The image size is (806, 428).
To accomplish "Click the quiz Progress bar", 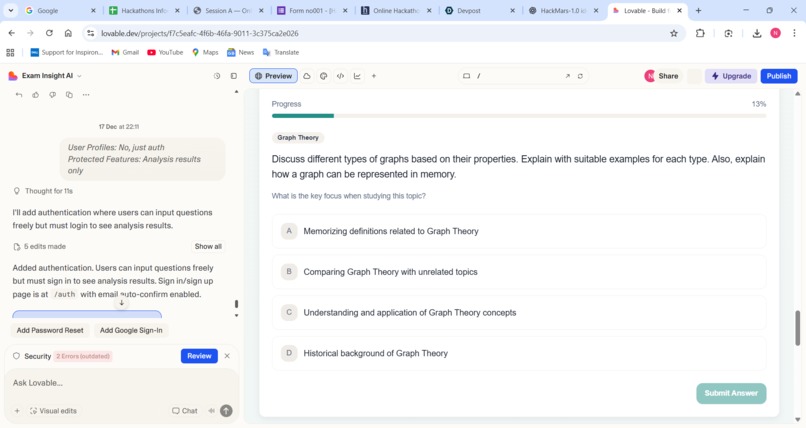I will (x=519, y=116).
